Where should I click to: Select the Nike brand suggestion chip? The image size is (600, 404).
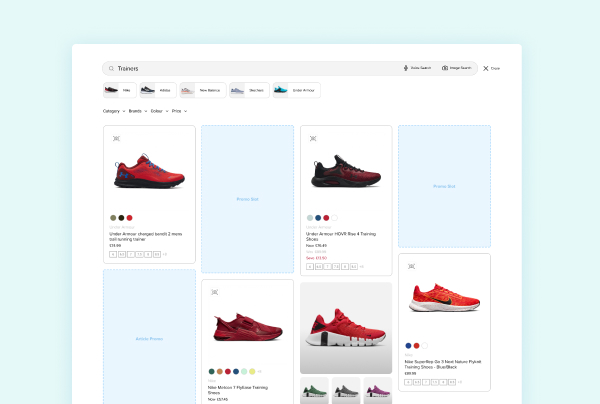pyautogui.click(x=120, y=90)
